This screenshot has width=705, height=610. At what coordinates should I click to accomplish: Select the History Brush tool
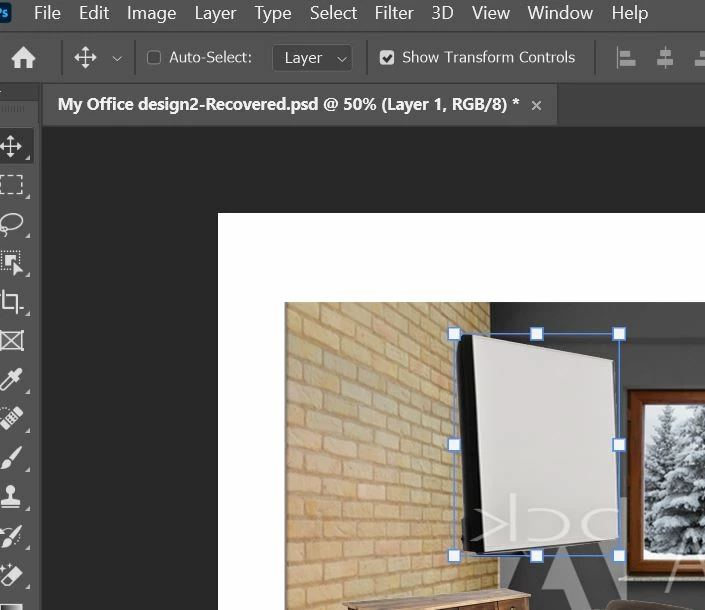pyautogui.click(x=11, y=536)
